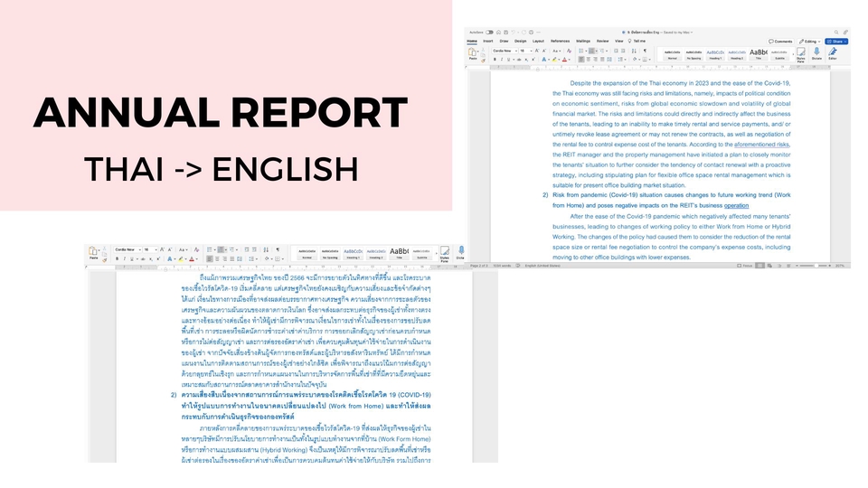Toggle Italic in Thai Word window

[x=125, y=259]
